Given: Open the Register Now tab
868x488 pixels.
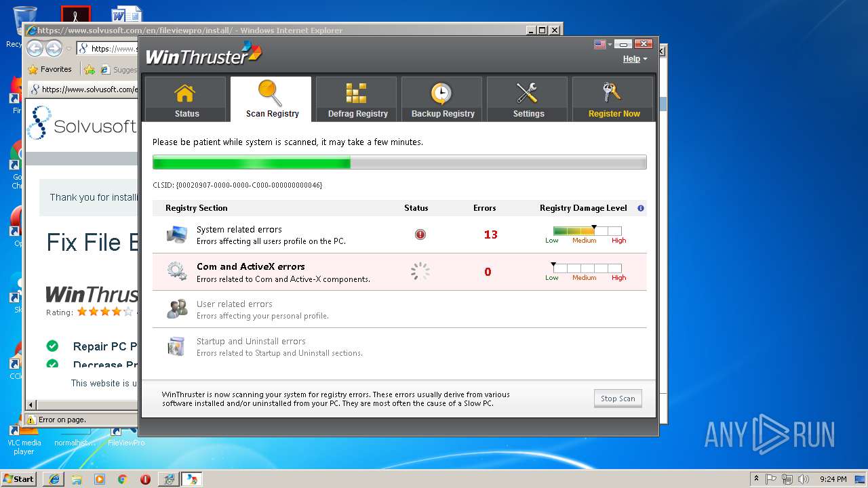Looking at the screenshot, I should click(x=613, y=99).
